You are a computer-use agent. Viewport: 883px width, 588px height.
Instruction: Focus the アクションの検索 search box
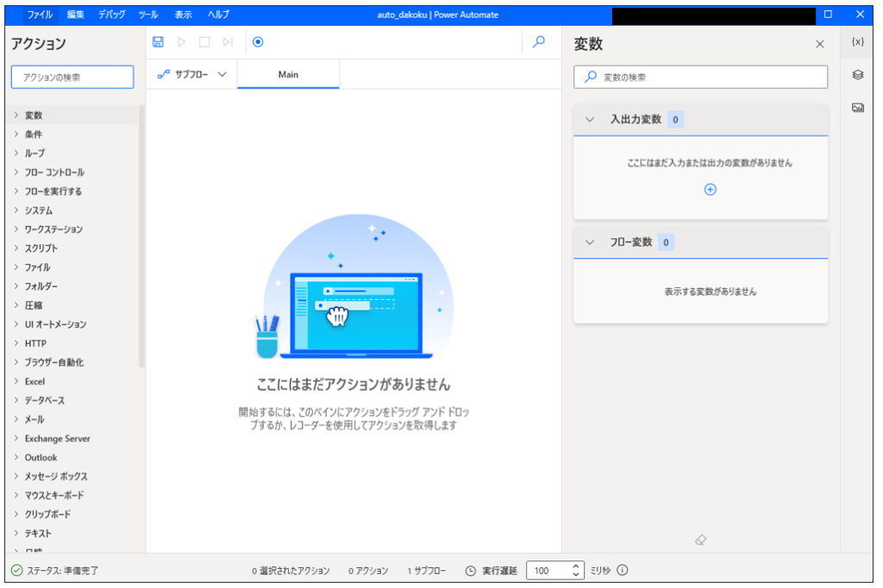72,77
